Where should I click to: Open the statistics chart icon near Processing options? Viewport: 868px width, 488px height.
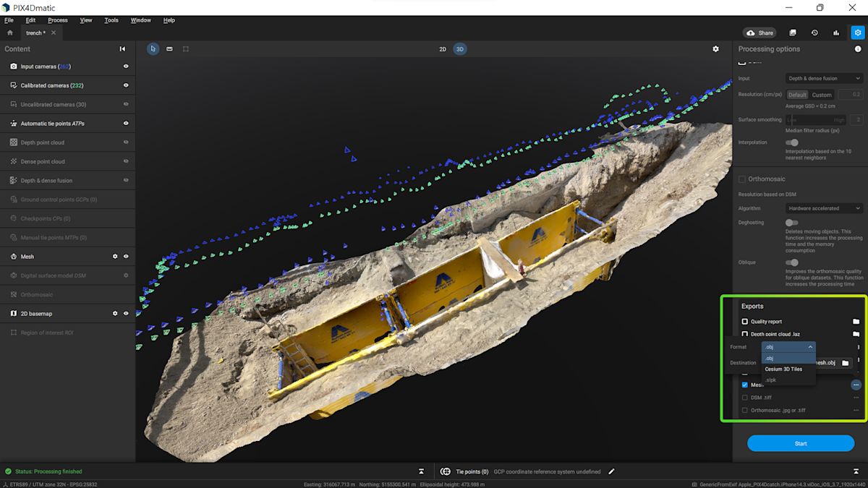(835, 33)
